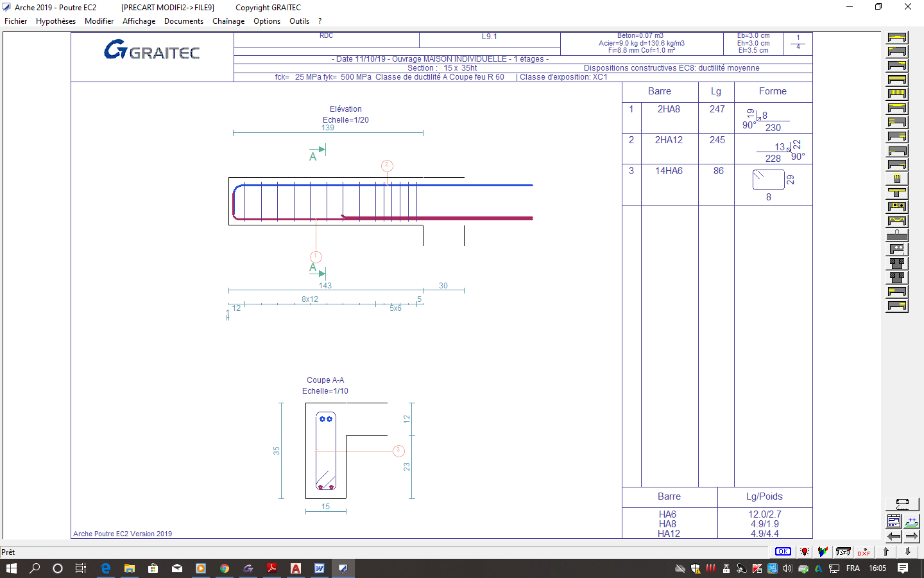Open the Documents menu
Viewport: 924px width, 578px height.
(x=184, y=21)
